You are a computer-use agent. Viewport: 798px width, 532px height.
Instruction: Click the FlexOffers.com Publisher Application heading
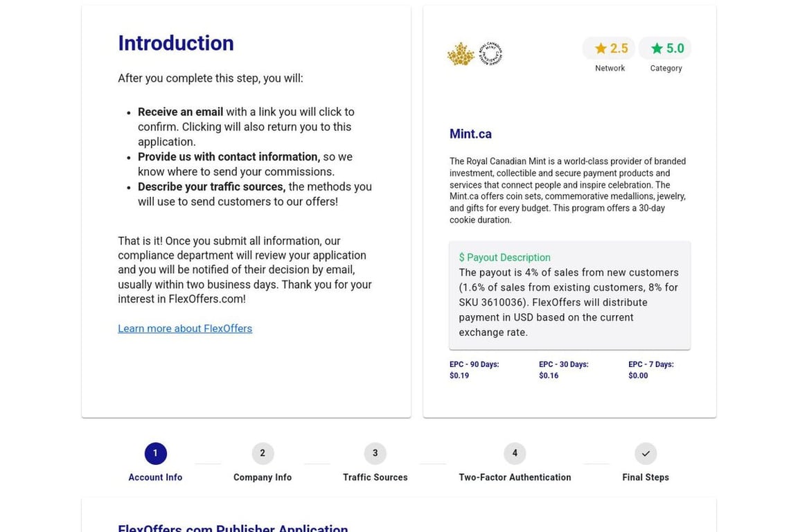tap(233, 527)
